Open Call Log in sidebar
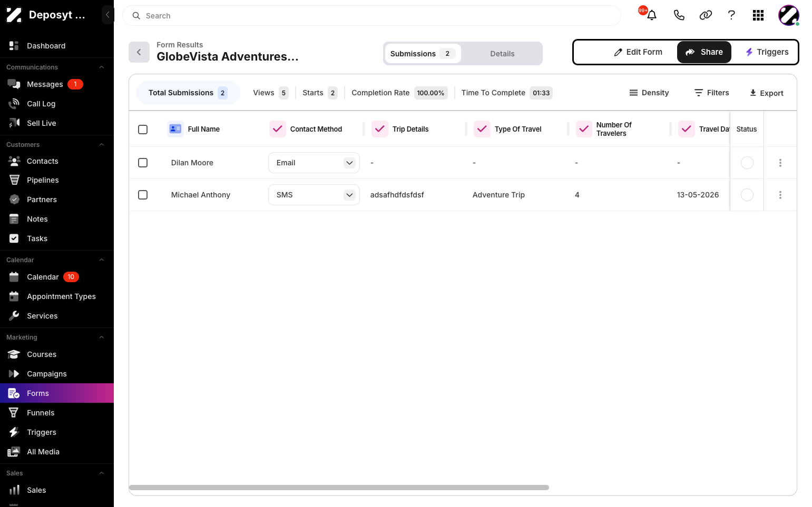812x507 pixels. click(57, 104)
